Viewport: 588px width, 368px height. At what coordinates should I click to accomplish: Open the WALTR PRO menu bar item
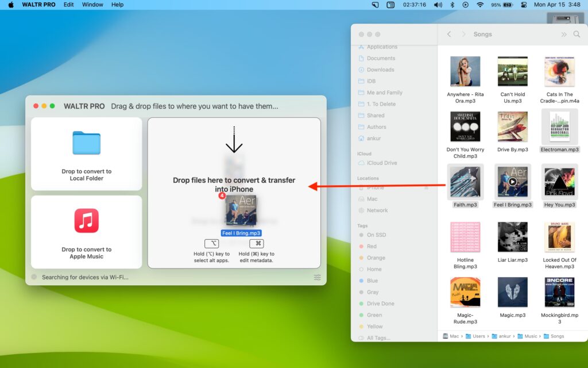[38, 5]
